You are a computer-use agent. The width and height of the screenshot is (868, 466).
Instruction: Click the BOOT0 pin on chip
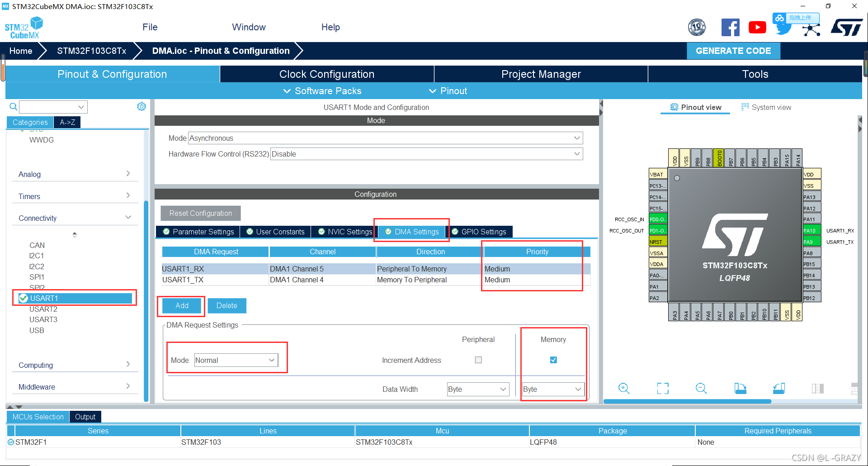pos(719,158)
